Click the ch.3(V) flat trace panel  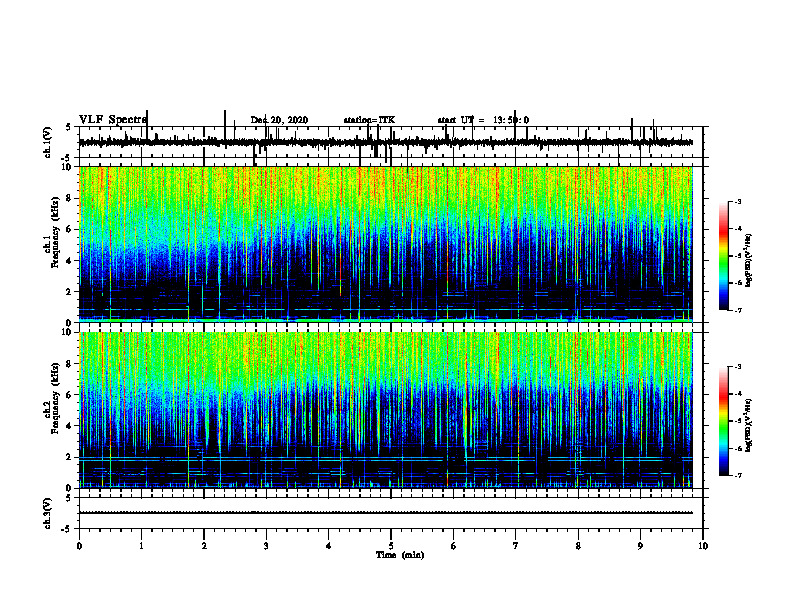(x=391, y=513)
